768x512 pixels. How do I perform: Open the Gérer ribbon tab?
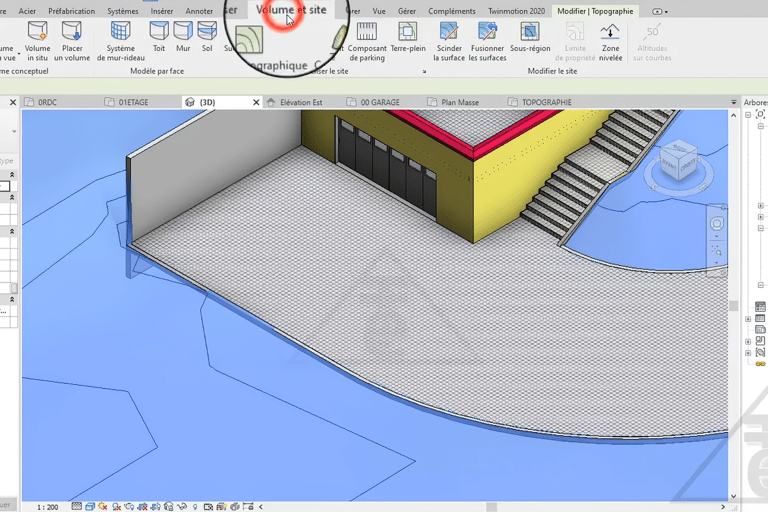click(x=407, y=11)
